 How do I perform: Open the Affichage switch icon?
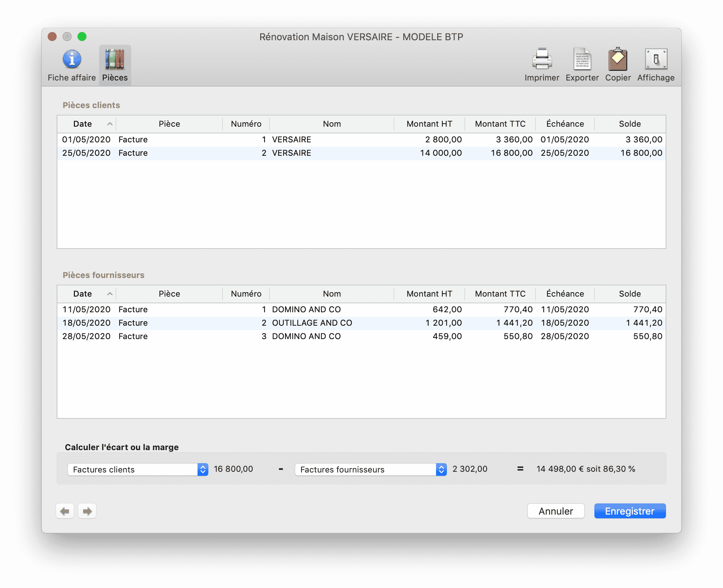coord(656,59)
